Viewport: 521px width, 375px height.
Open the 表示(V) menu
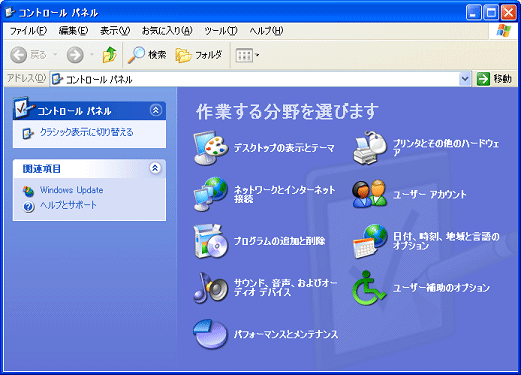(x=115, y=31)
